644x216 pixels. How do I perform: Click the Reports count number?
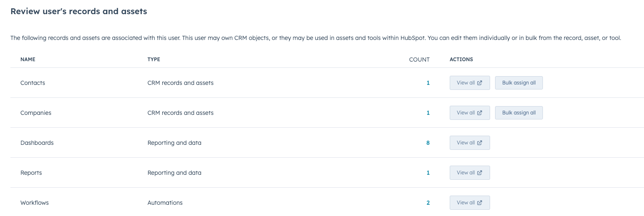coord(428,173)
